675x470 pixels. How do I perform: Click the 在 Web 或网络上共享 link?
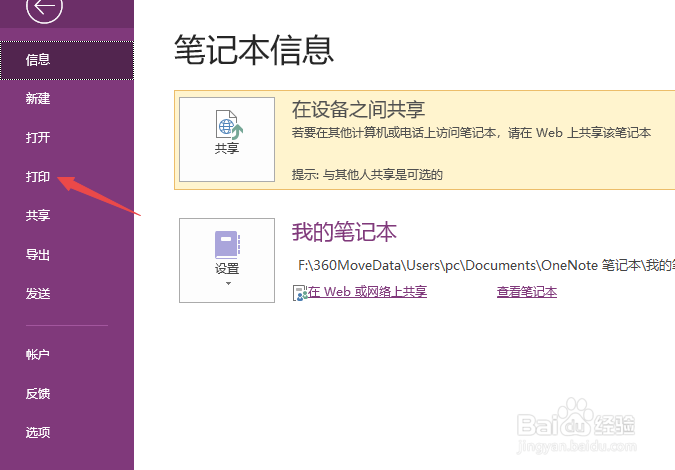(367, 292)
